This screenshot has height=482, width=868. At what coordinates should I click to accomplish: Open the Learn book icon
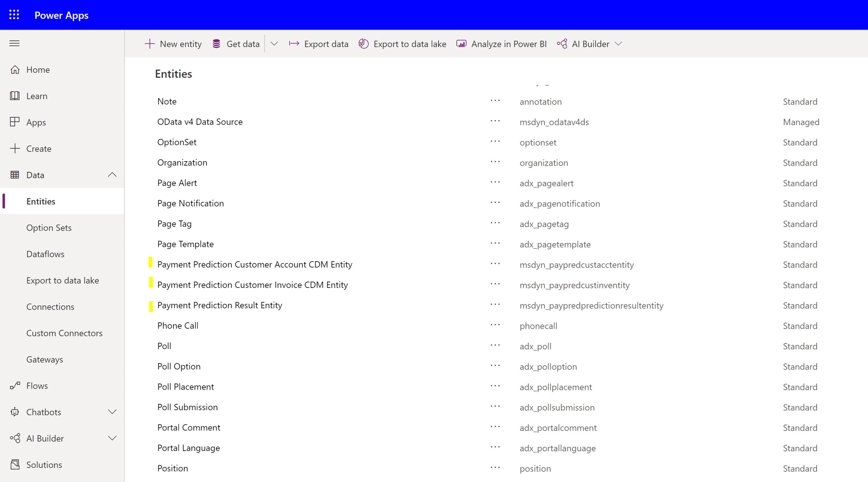(15, 96)
